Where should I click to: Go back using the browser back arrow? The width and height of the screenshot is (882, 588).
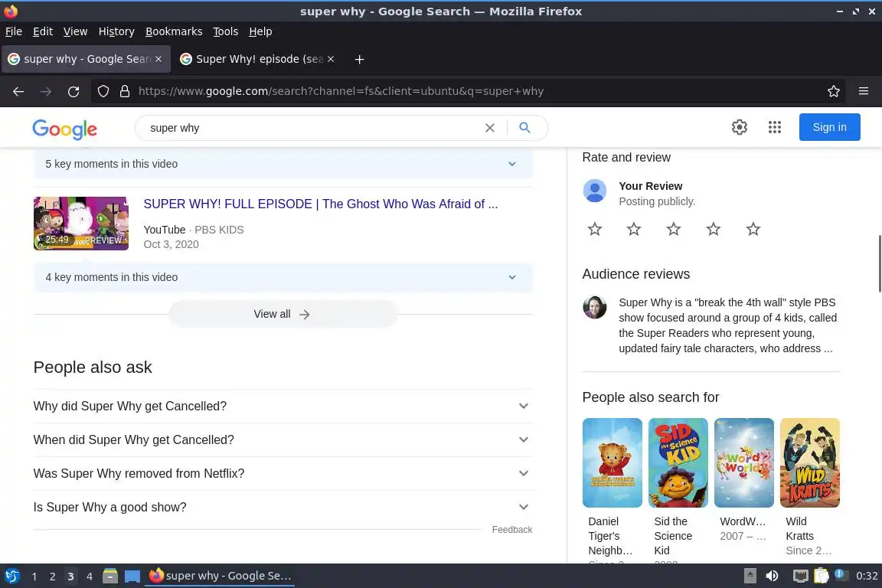click(x=18, y=91)
